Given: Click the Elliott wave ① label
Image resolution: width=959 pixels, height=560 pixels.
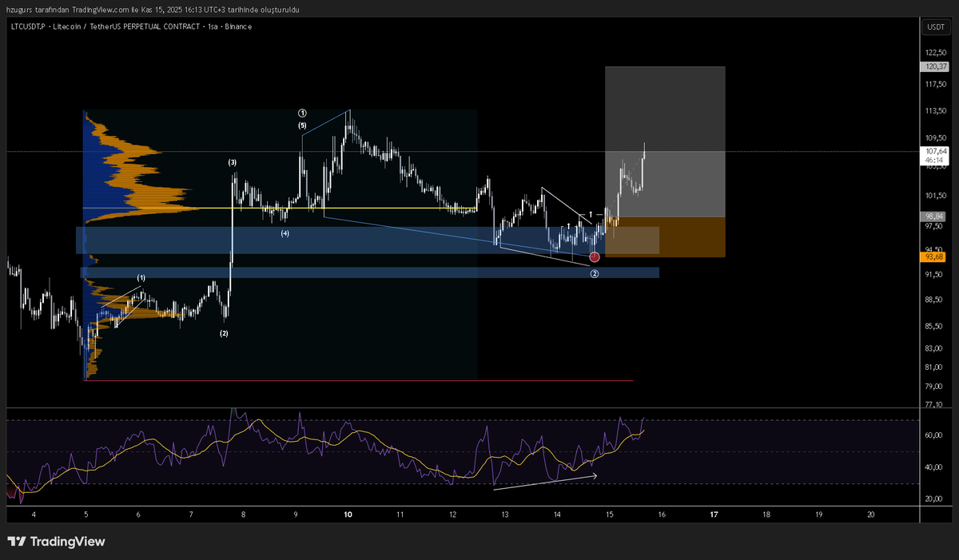Looking at the screenshot, I should [x=301, y=112].
